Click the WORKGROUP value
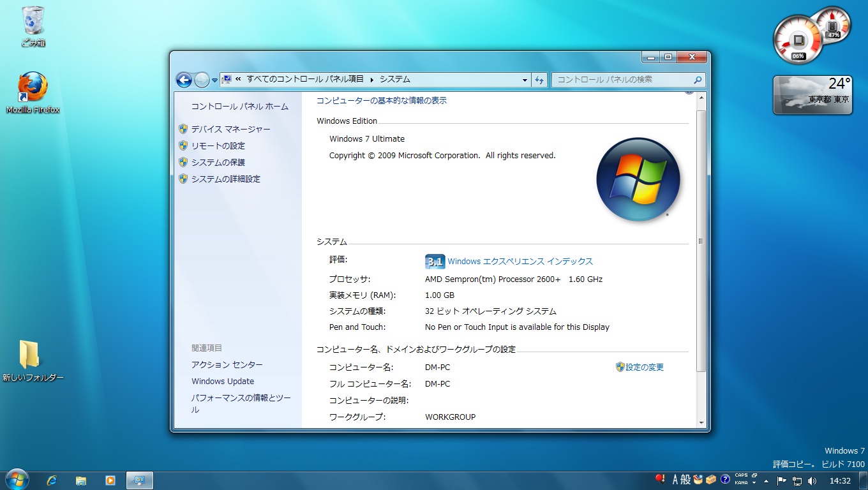Screen dimensions: 868x490 click(x=451, y=417)
